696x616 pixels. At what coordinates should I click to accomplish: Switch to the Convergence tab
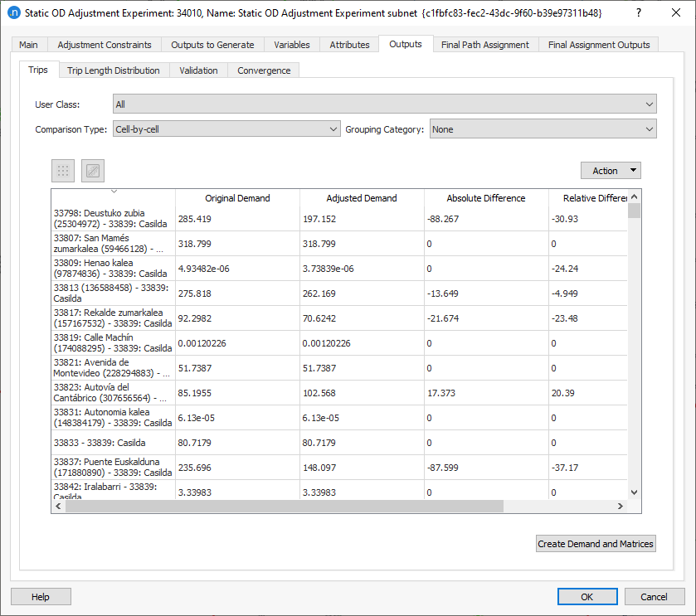click(263, 70)
